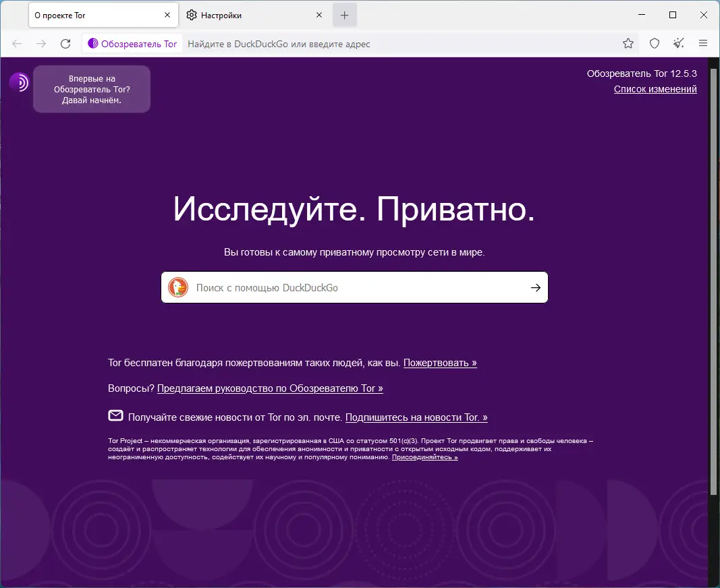The image size is (720, 588).
Task: Focus the address bar input
Action: pyautogui.click(x=399, y=44)
